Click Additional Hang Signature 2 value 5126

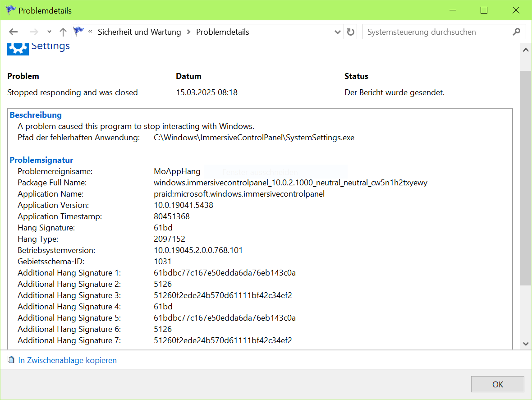[x=163, y=284]
